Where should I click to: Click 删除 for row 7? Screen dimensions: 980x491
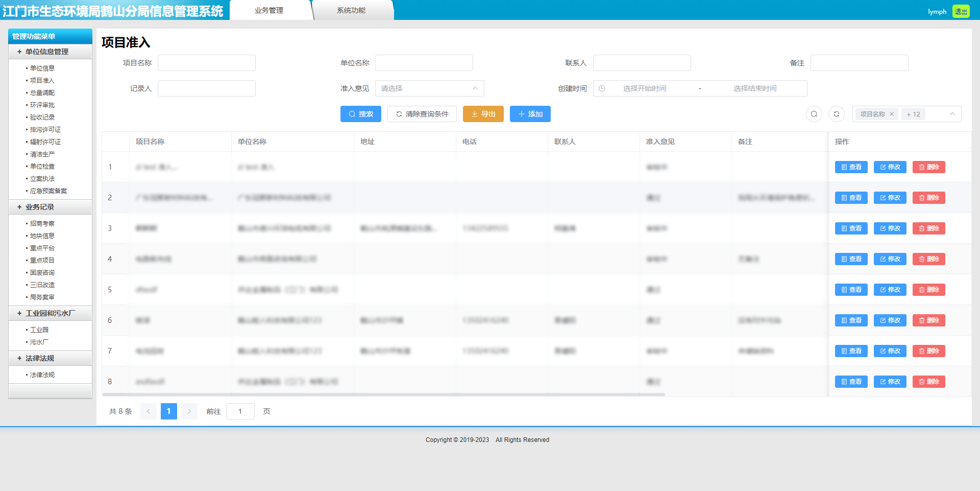pos(928,351)
